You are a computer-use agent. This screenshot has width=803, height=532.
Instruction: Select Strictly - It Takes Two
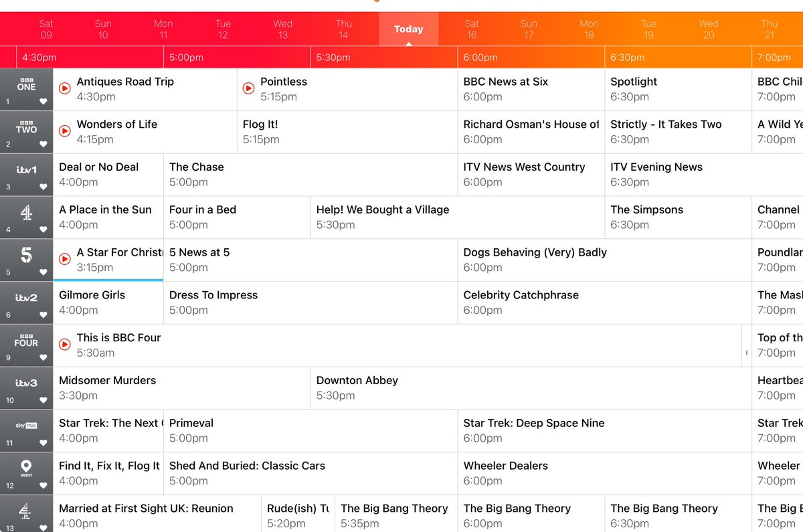point(678,132)
